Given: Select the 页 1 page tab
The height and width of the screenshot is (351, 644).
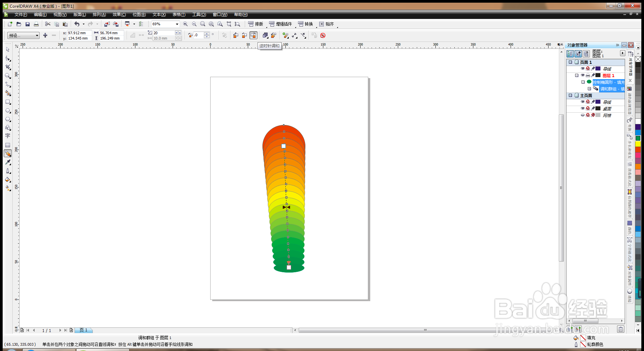Looking at the screenshot, I should pos(83,330).
